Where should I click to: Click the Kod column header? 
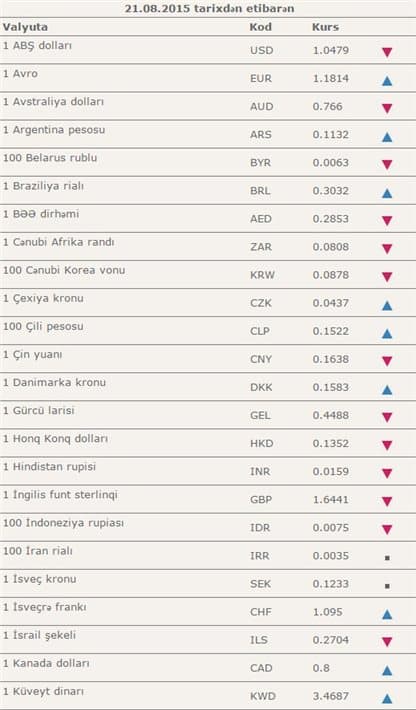(x=261, y=27)
